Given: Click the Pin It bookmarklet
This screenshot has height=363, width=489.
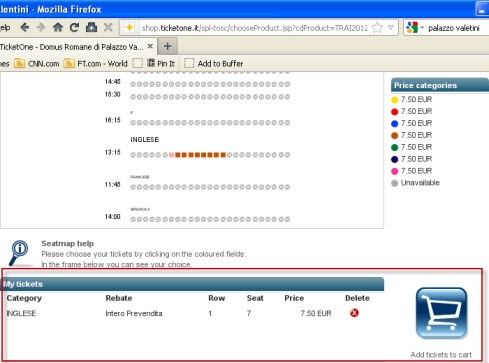Looking at the screenshot, I should (162, 63).
